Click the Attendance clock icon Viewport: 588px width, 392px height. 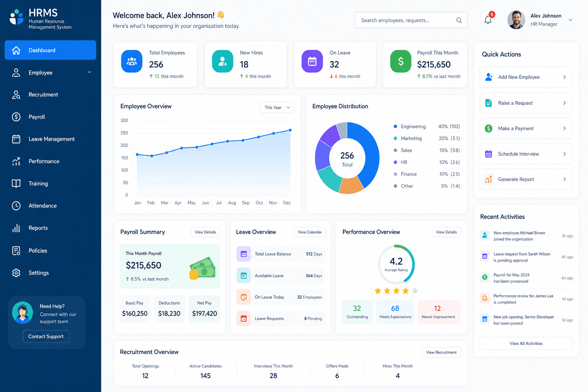click(16, 206)
